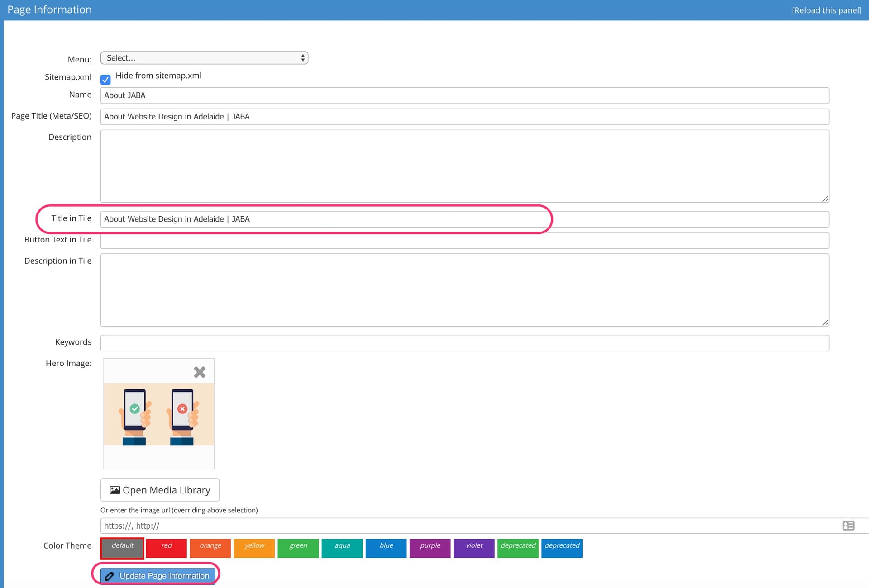The image size is (869, 588).
Task: Focus the Description in Tile textarea
Action: tap(465, 290)
